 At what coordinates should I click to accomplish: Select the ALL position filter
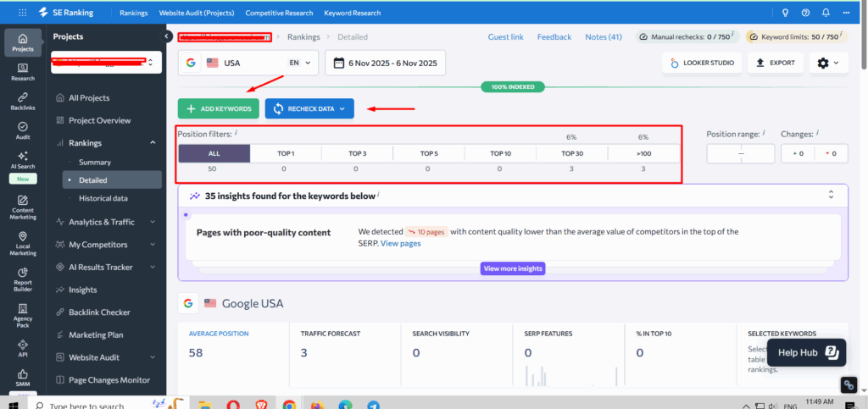[214, 153]
